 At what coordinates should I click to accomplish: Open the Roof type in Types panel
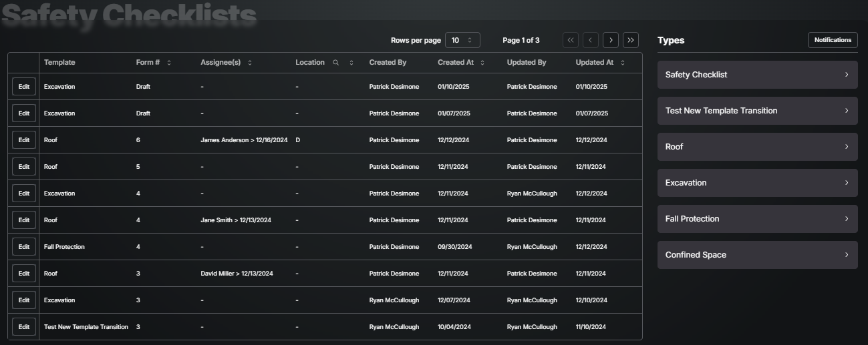tap(757, 147)
